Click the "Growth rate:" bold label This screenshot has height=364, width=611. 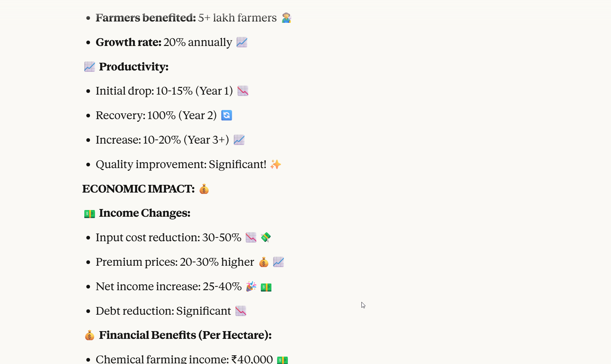tap(128, 42)
